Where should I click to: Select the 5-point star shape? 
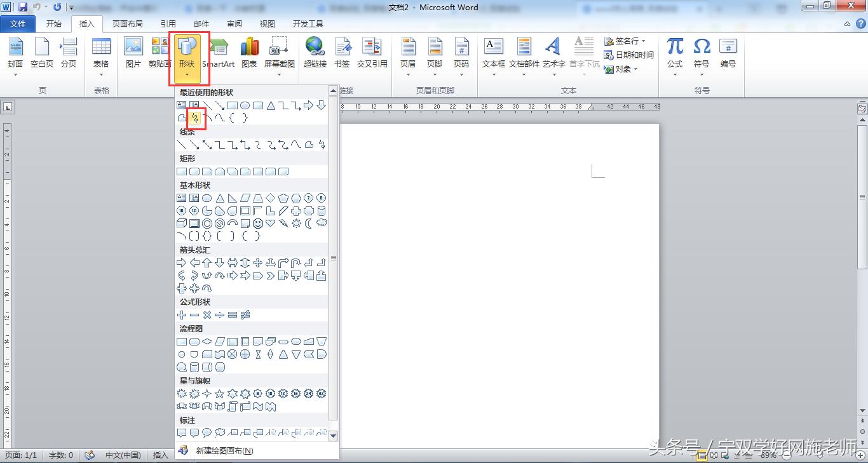click(x=219, y=394)
